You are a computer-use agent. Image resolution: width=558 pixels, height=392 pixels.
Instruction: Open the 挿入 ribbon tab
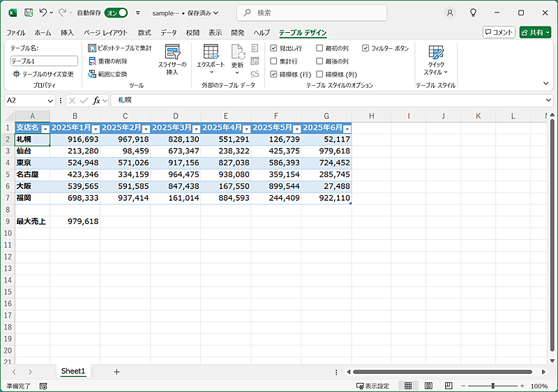click(67, 33)
